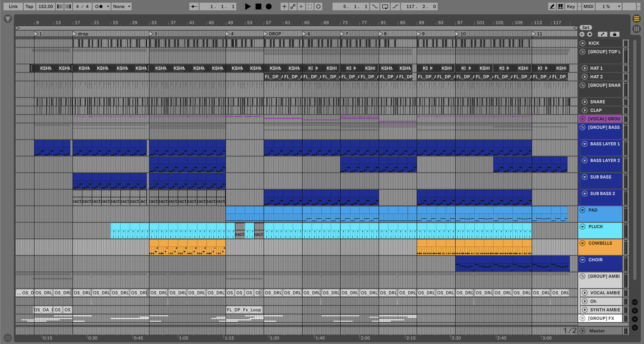Click the Set locator button
Viewport: 644px width, 344px height.
tap(586, 28)
